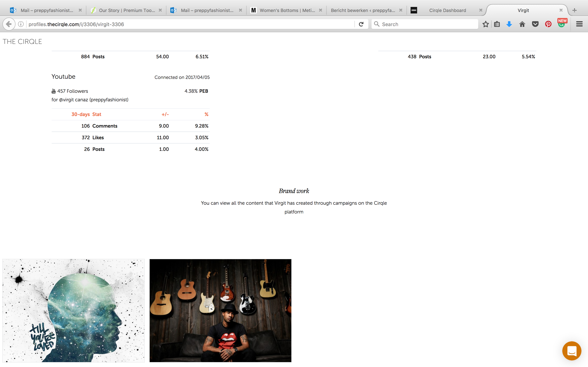Click the browser back arrow button
The width and height of the screenshot is (588, 367).
(x=9, y=24)
